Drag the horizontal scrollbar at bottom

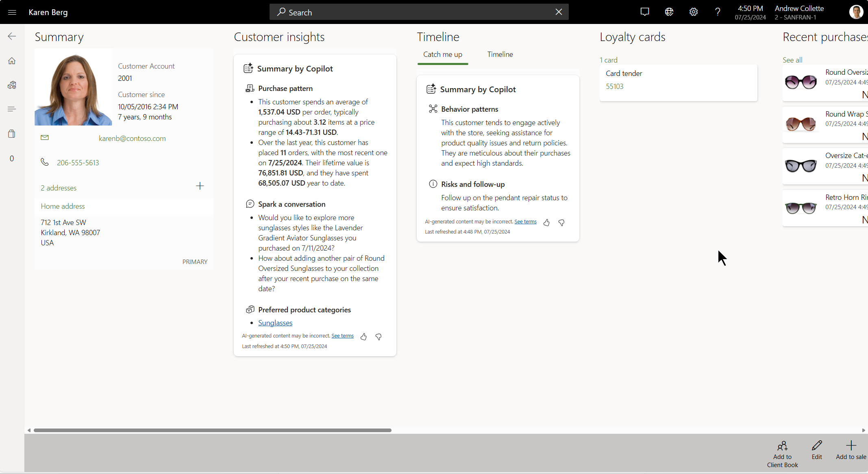tap(212, 430)
